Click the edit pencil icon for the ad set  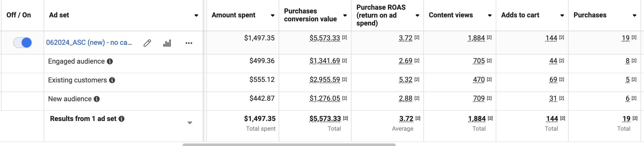click(x=147, y=43)
